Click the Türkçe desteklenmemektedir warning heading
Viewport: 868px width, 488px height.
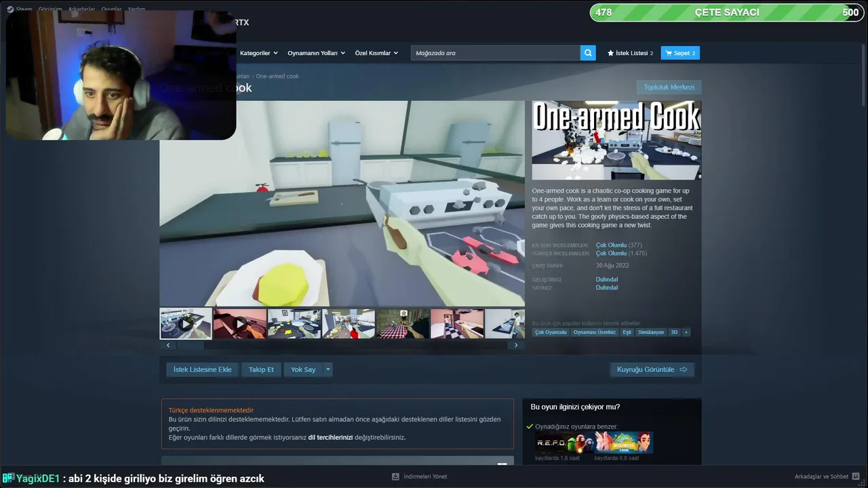(x=211, y=410)
